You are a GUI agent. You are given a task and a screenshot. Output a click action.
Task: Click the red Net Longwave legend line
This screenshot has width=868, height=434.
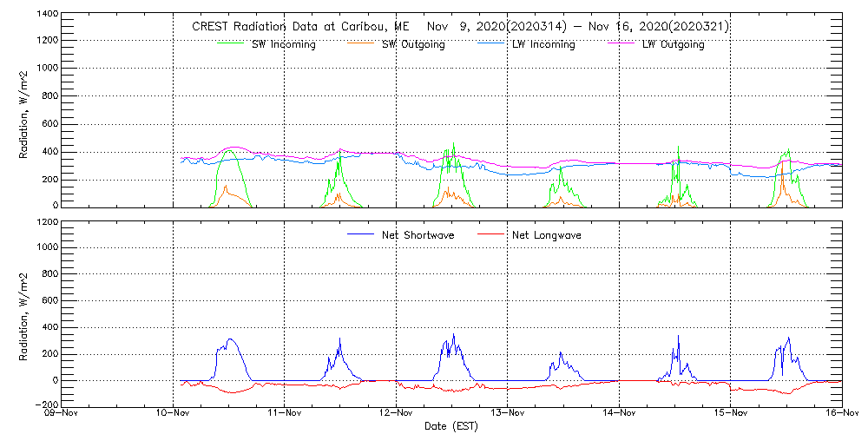coord(491,234)
